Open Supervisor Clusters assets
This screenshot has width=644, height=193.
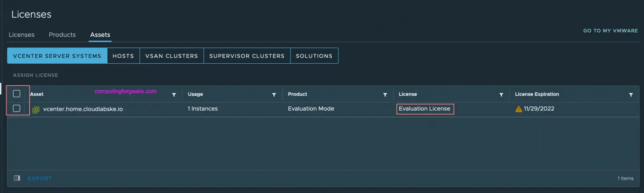click(x=247, y=56)
